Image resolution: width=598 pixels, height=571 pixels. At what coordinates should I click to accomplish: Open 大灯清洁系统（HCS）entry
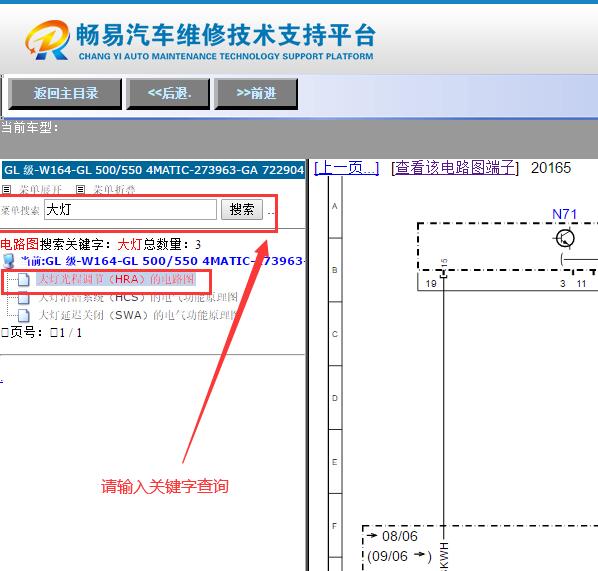click(138, 297)
